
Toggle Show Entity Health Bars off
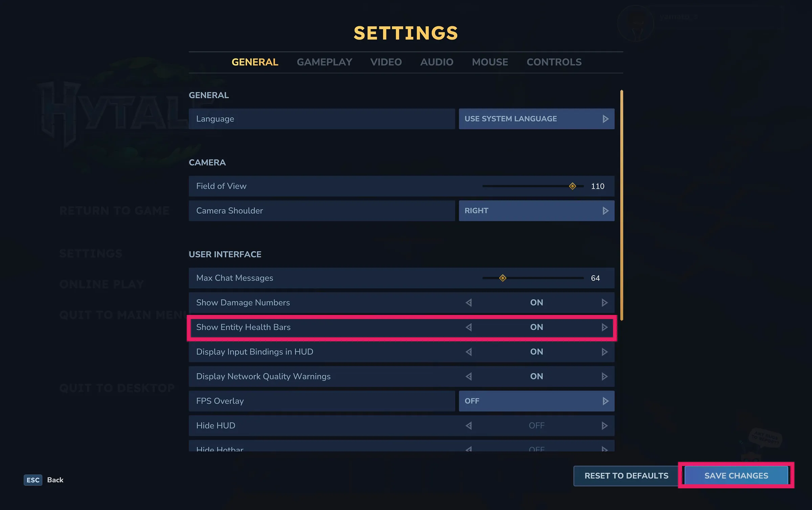point(469,327)
